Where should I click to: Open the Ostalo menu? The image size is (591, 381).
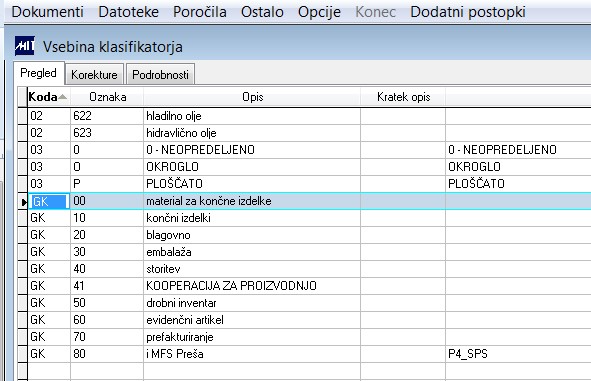262,12
